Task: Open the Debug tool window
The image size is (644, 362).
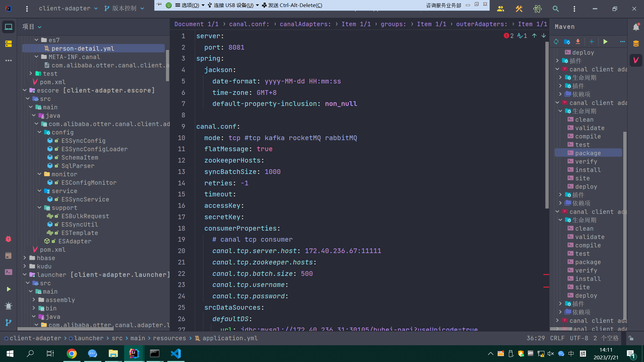Action: (x=8, y=239)
